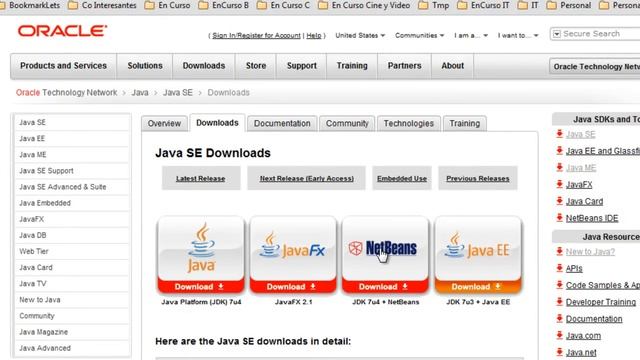Screen dimensions: 640x360
Task: Open the Co Interesantes bookmark folder
Action: coord(102,6)
